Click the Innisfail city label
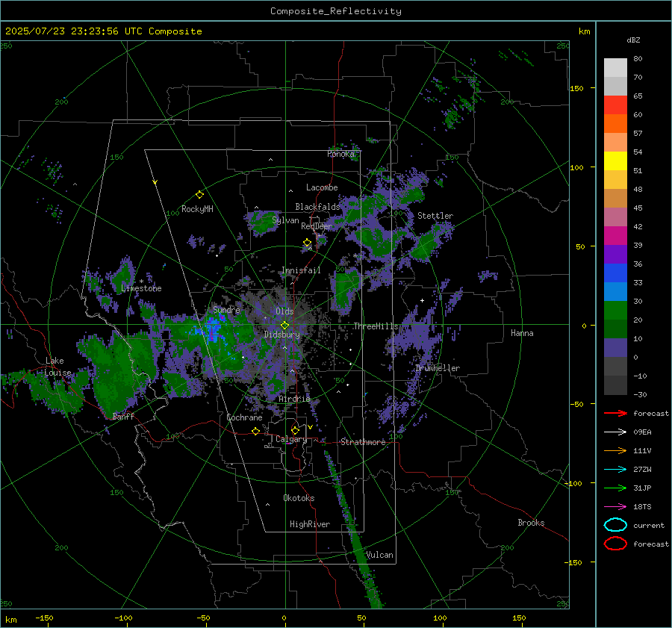672x628 pixels. click(x=301, y=270)
